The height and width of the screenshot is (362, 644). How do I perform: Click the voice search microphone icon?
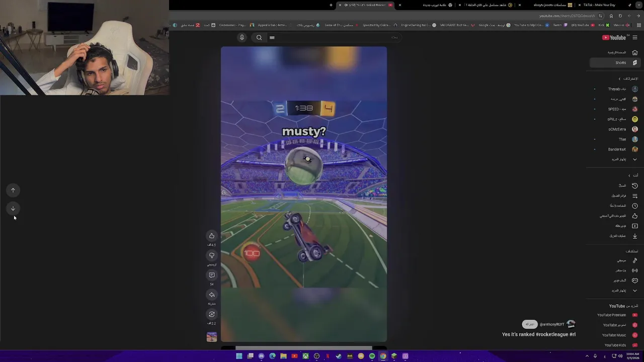tap(242, 37)
